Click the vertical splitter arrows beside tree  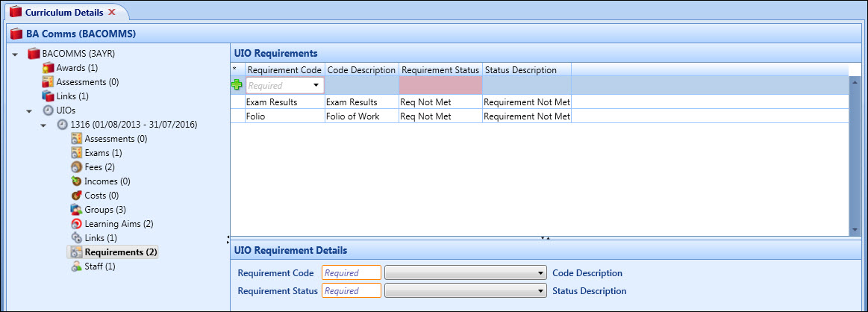228,239
